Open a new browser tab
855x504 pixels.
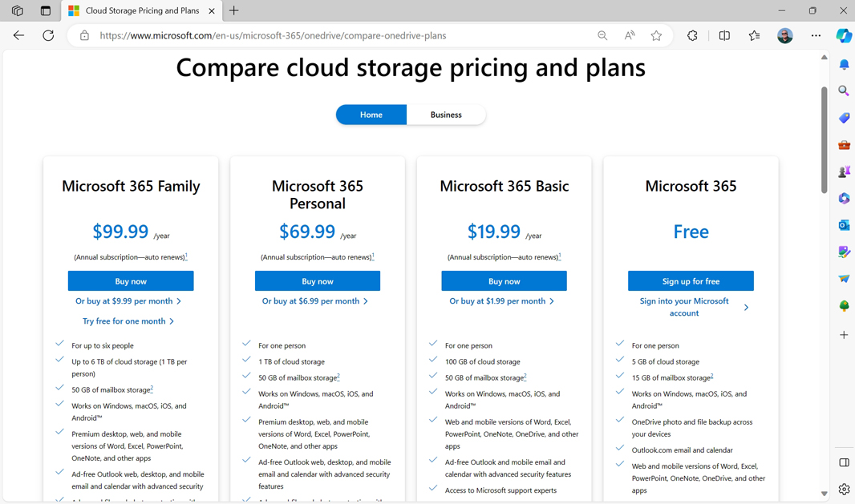click(234, 10)
